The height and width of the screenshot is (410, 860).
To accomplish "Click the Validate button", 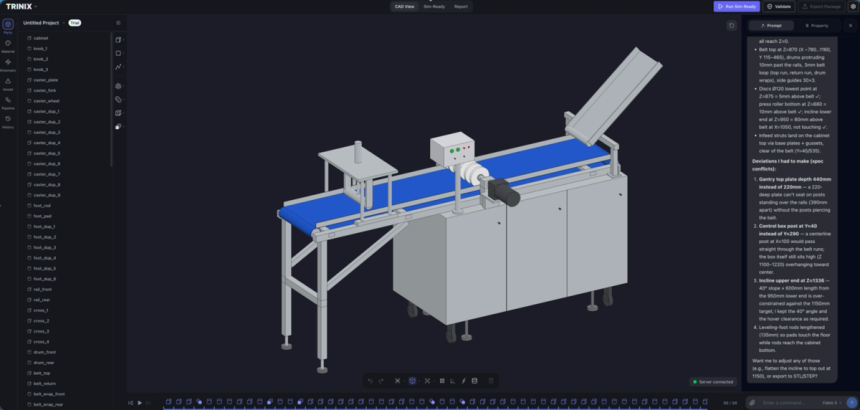I will point(779,7).
